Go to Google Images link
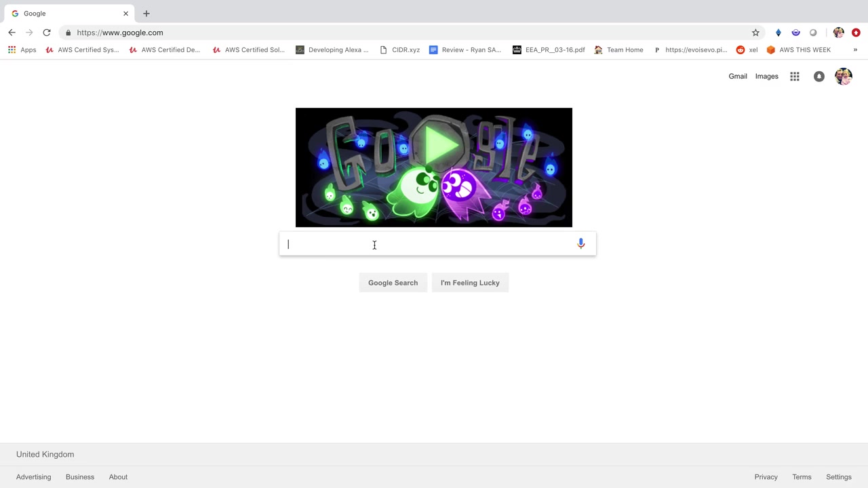Image resolution: width=868 pixels, height=488 pixels. [x=767, y=77]
